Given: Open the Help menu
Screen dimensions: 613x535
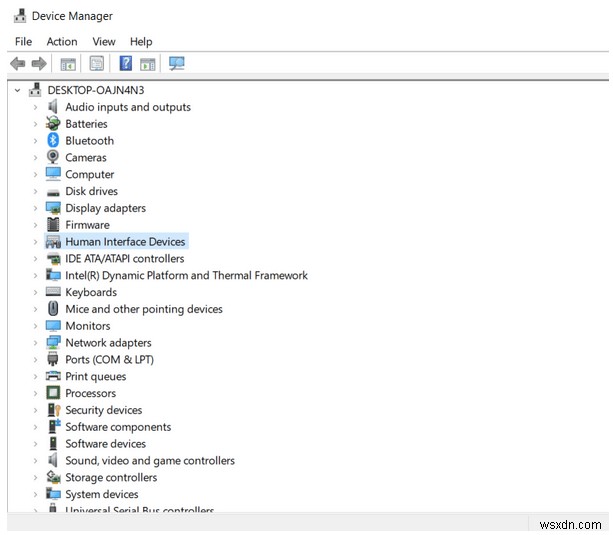Looking at the screenshot, I should [x=141, y=41].
